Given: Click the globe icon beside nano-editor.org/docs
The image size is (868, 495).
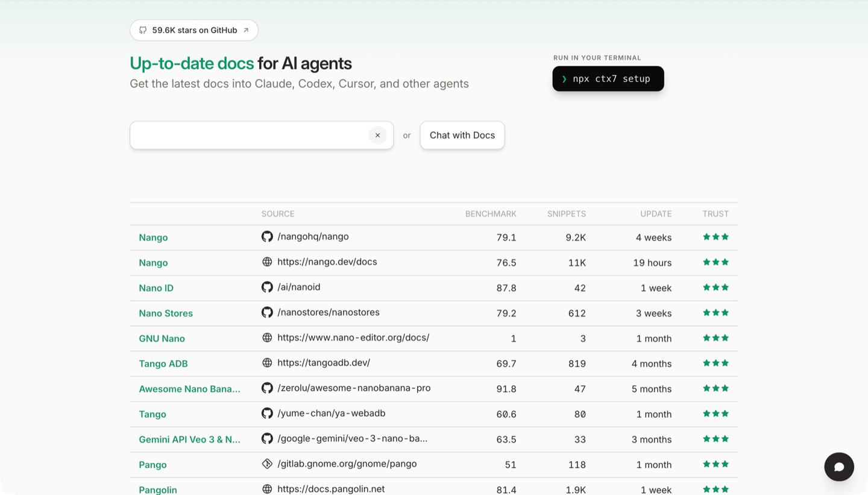Looking at the screenshot, I should tap(267, 338).
